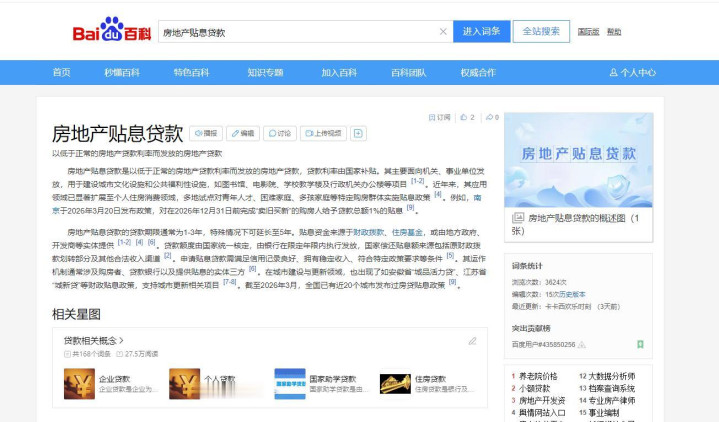Click the thumbs-up like icon
The height and width of the screenshot is (422, 719).
[x=466, y=117]
